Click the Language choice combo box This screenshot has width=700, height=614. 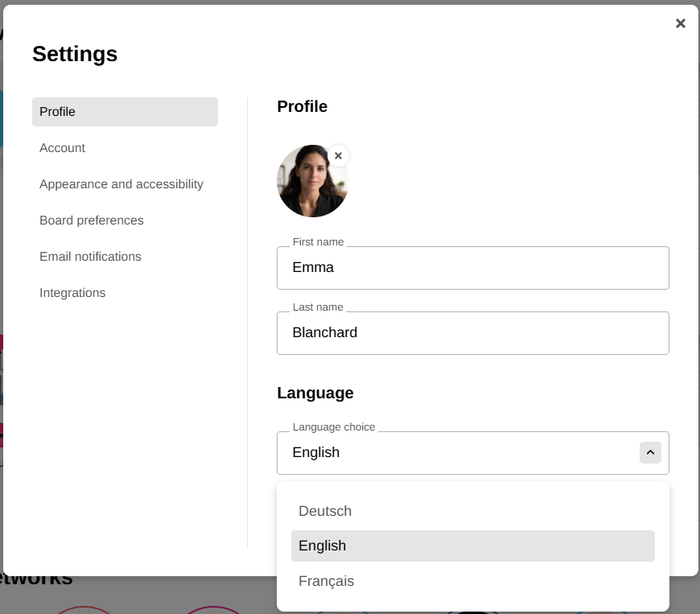[457, 453]
